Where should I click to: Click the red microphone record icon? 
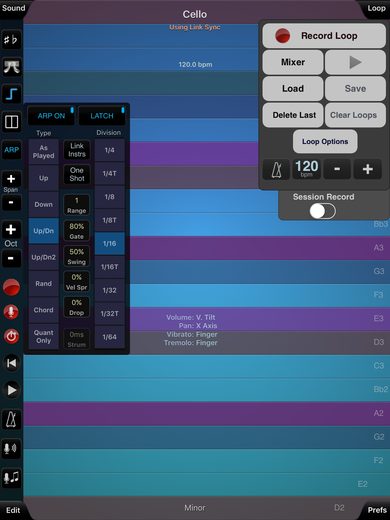[x=11, y=312]
